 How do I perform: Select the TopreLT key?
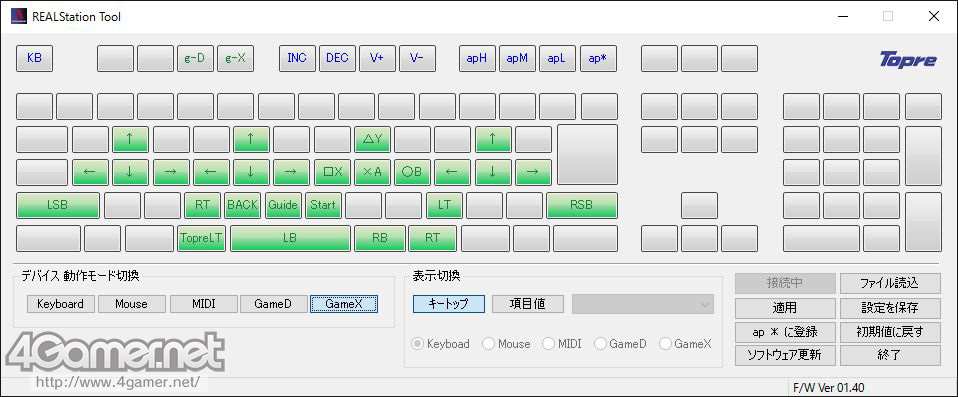point(202,238)
